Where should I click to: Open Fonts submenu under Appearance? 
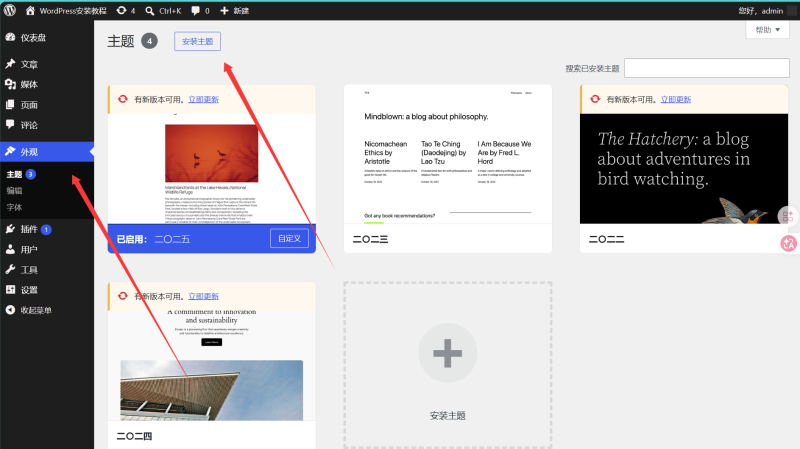(14, 207)
